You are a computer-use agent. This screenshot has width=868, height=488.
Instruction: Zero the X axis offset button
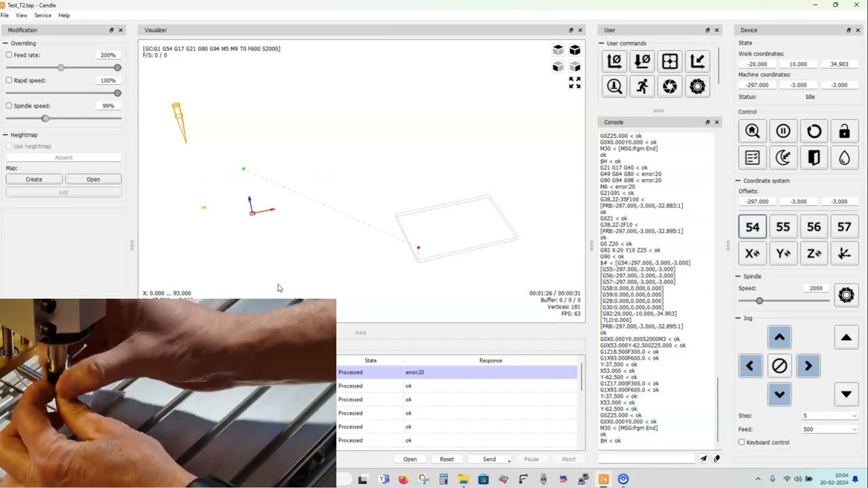[x=752, y=253]
